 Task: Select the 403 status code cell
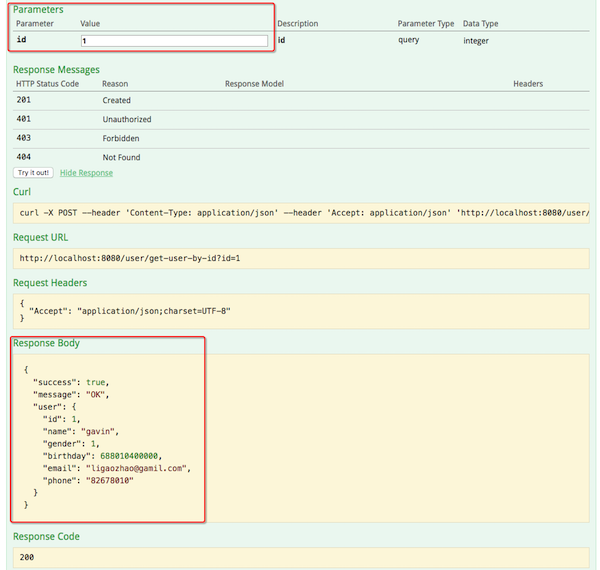tap(24, 138)
